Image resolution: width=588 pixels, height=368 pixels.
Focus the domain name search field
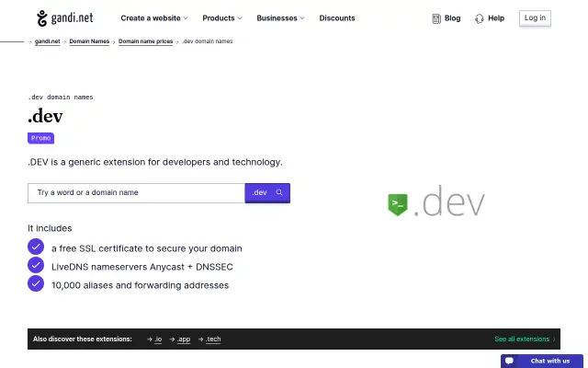tap(136, 193)
